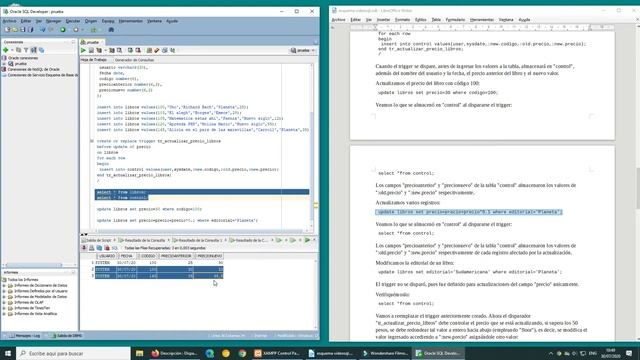This screenshot has height=360, width=640.
Task: Open the notifications icon in system tray
Action: point(629,353)
